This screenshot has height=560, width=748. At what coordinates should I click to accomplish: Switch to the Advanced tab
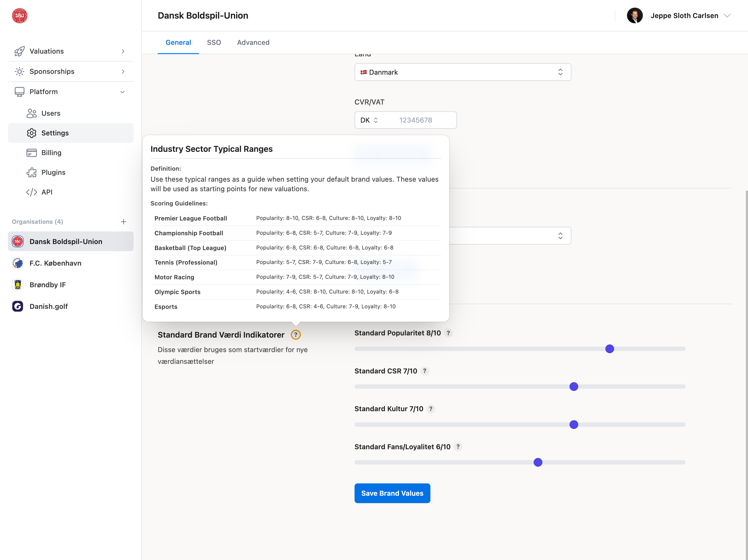[253, 43]
